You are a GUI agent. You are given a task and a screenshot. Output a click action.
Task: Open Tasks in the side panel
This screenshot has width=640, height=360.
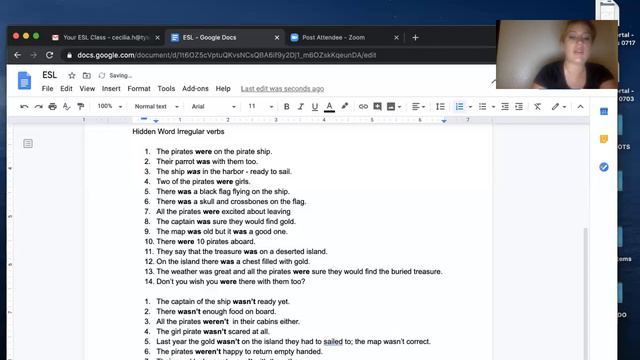tap(604, 167)
